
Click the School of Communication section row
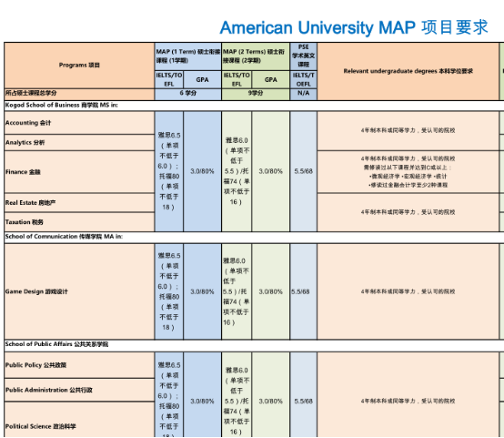pos(254,237)
